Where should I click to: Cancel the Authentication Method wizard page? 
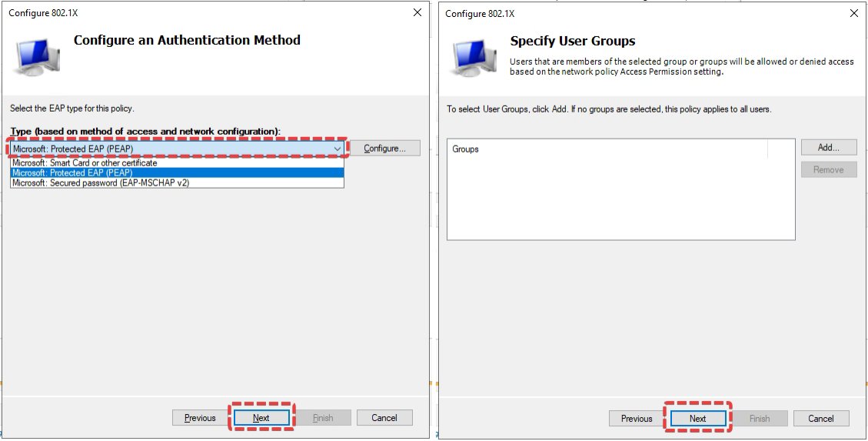click(384, 418)
